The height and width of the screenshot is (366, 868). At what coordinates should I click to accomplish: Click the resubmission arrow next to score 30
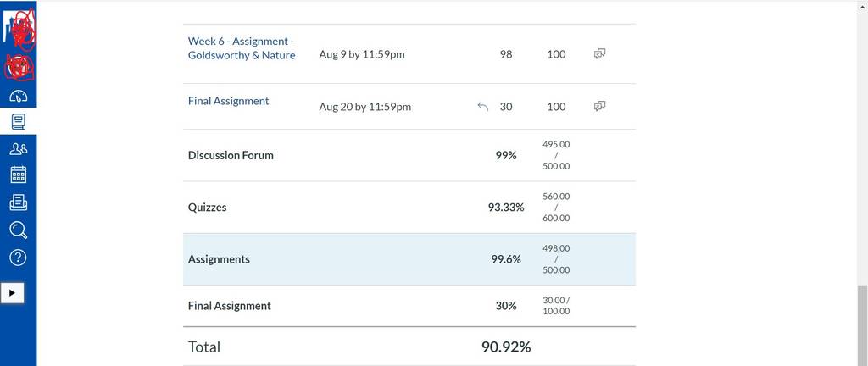482,106
